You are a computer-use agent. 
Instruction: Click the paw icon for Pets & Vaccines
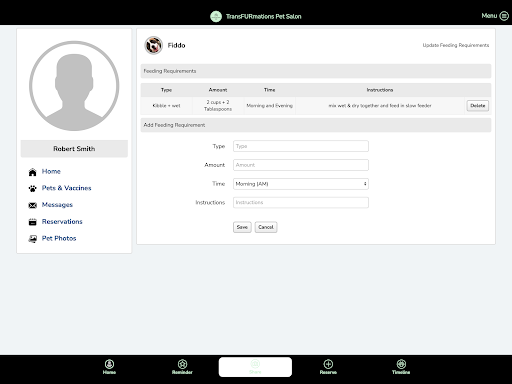point(32,189)
